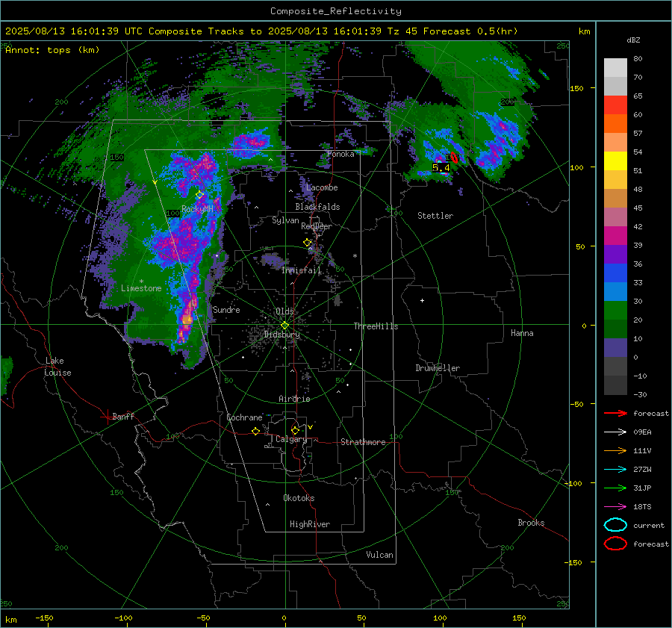Pick the magenta 39-42 dBZ color swatch
The width and height of the screenshot is (672, 628).
click(x=615, y=236)
